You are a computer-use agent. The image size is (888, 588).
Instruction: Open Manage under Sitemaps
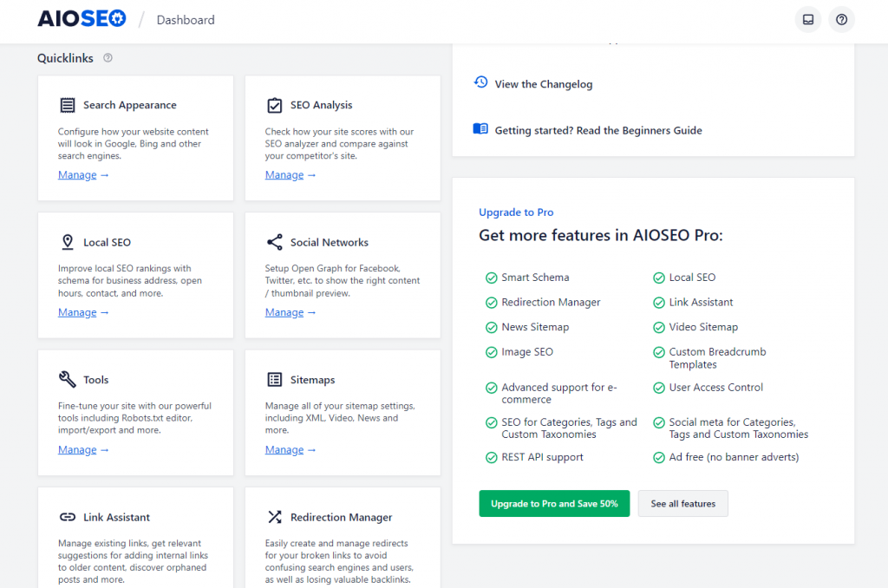285,449
